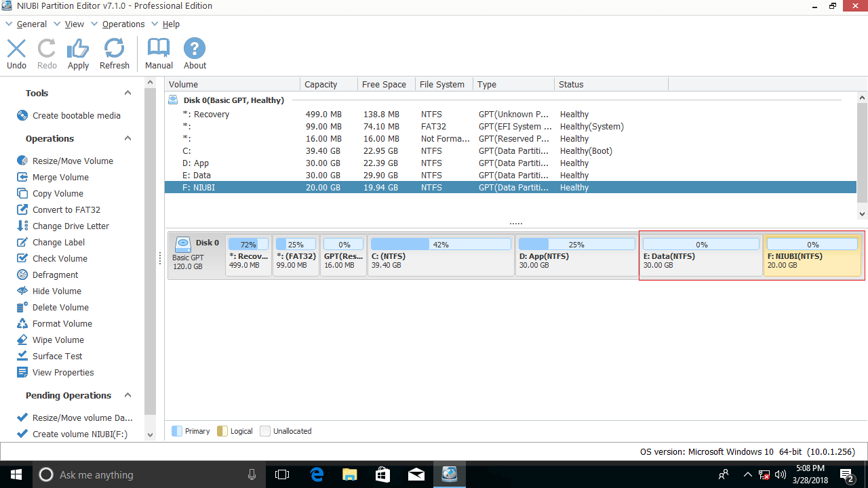Open the About question mark icon
The width and height of the screenshot is (868, 488).
(x=195, y=49)
